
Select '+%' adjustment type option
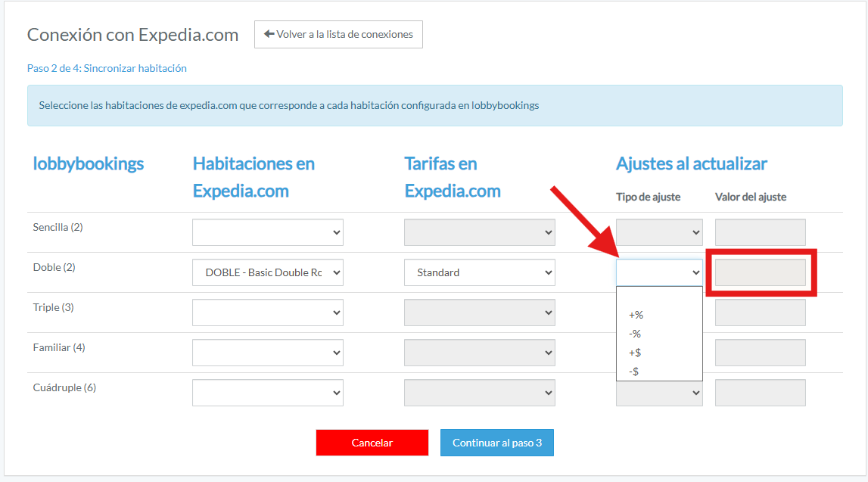point(636,315)
